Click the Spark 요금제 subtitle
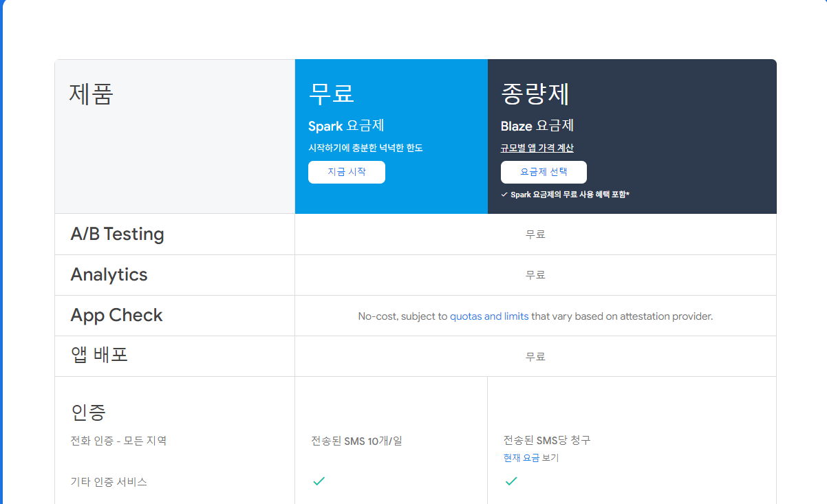The width and height of the screenshot is (827, 504). [346, 126]
